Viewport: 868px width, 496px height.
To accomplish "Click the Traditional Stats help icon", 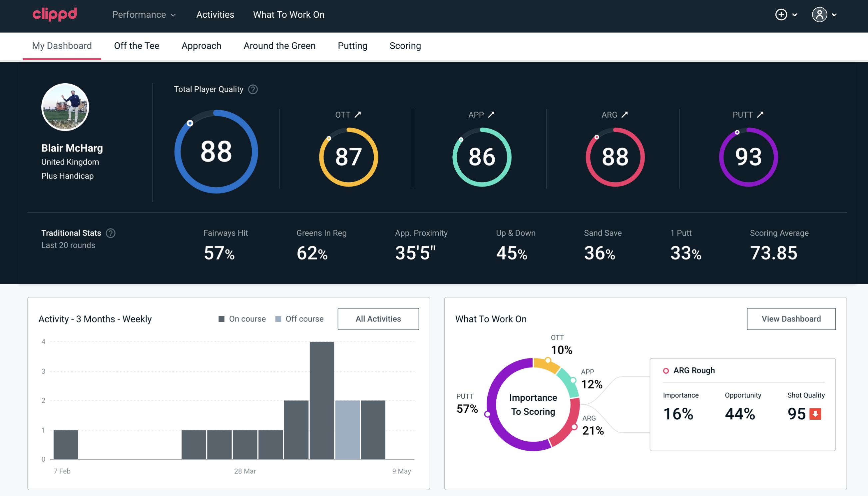I will [x=109, y=233].
